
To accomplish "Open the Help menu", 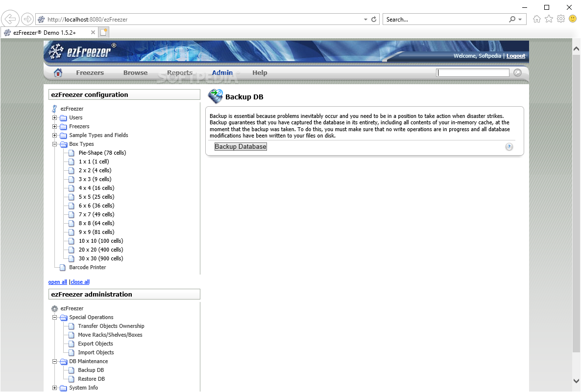I will [x=260, y=73].
